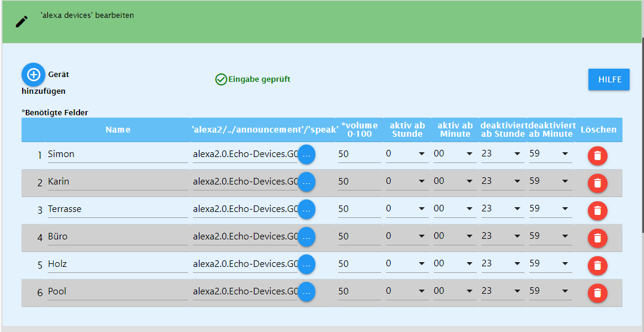
Task: Edit the name field containing Pool
Action: (118, 292)
